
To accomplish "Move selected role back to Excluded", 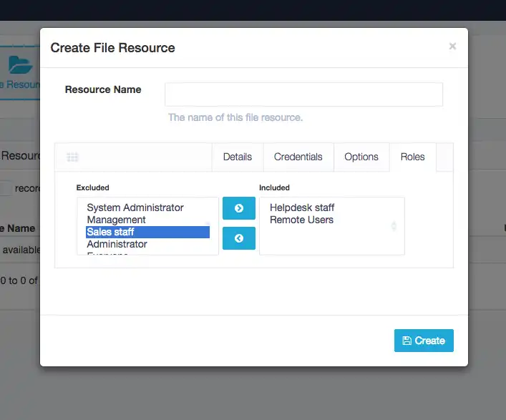I will pos(239,238).
